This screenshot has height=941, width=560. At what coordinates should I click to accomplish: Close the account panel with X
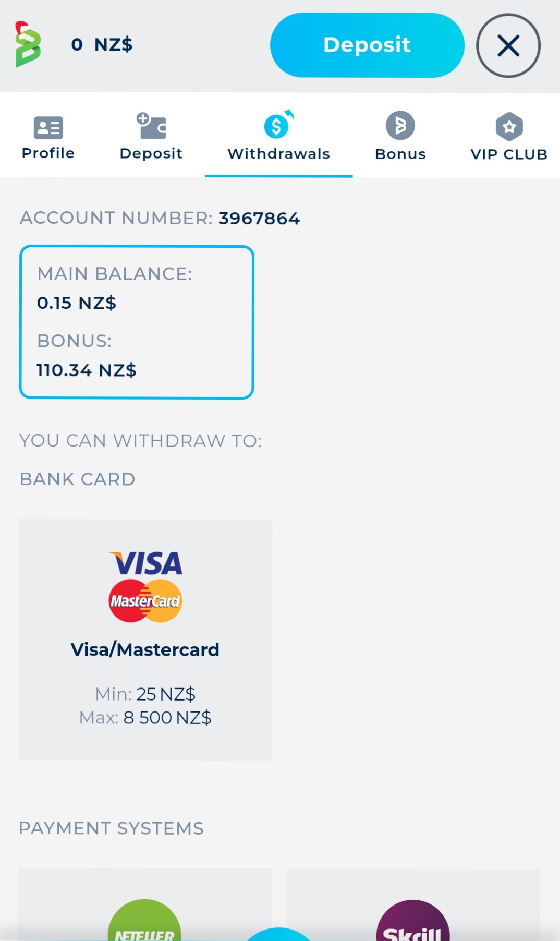(x=508, y=45)
